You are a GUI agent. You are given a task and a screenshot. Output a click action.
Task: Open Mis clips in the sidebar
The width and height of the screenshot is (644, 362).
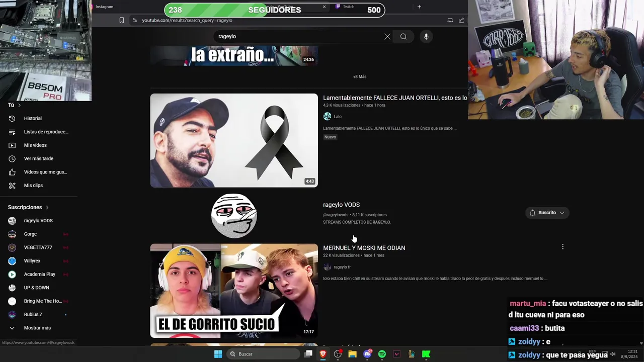coord(33,186)
